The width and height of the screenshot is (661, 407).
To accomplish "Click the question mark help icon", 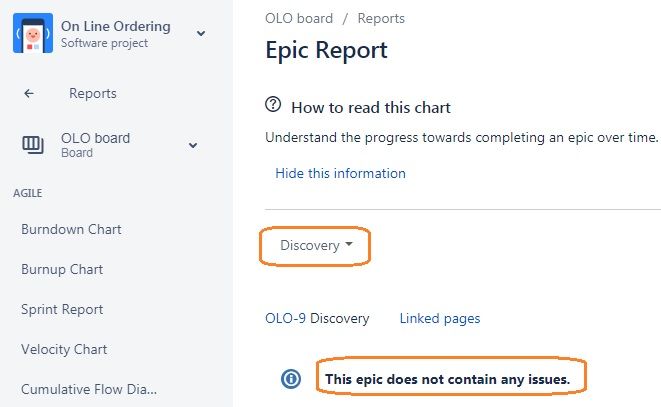I will (273, 105).
